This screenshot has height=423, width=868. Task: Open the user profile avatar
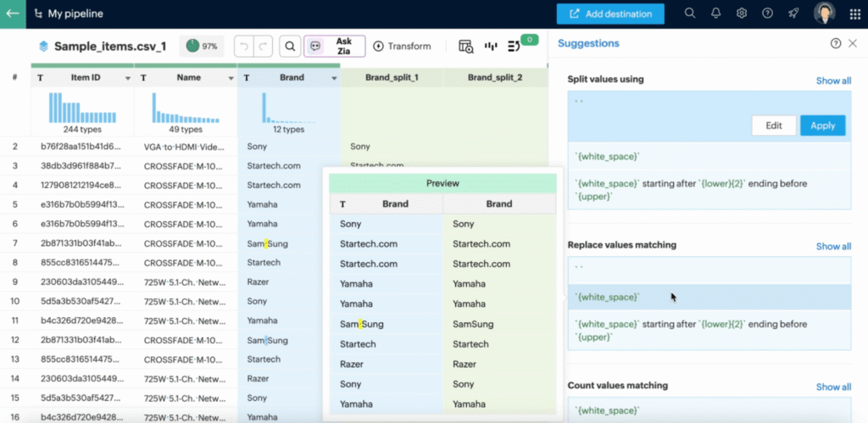point(824,14)
